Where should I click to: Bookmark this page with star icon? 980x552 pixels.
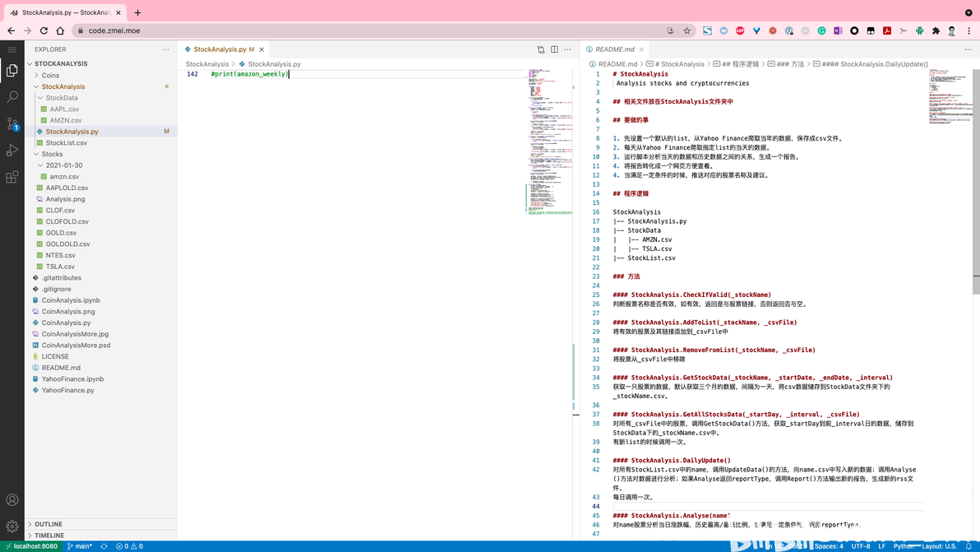(x=686, y=30)
